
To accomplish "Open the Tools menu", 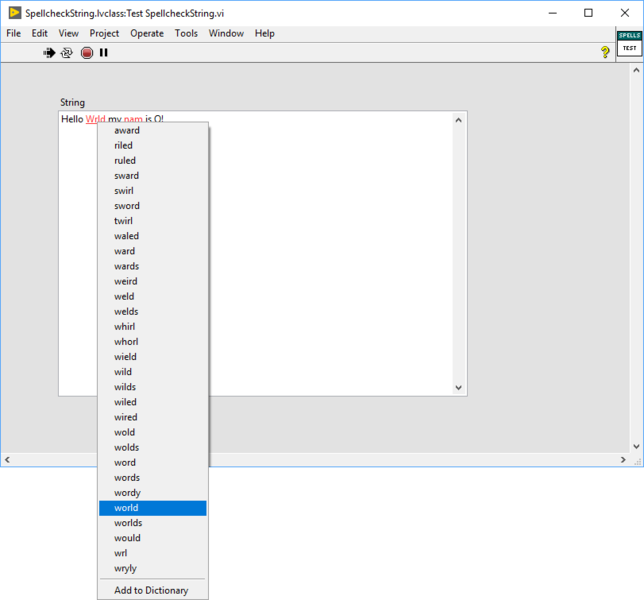I will coord(186,33).
